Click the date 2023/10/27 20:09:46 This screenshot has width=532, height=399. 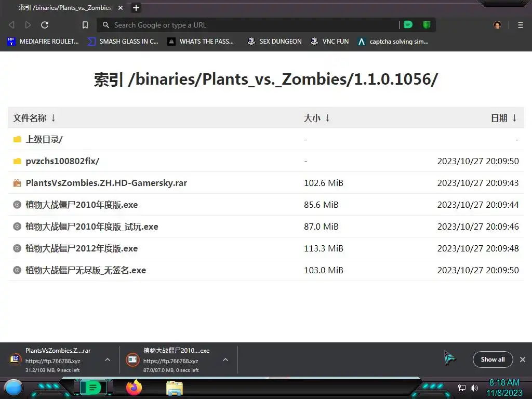478,227
